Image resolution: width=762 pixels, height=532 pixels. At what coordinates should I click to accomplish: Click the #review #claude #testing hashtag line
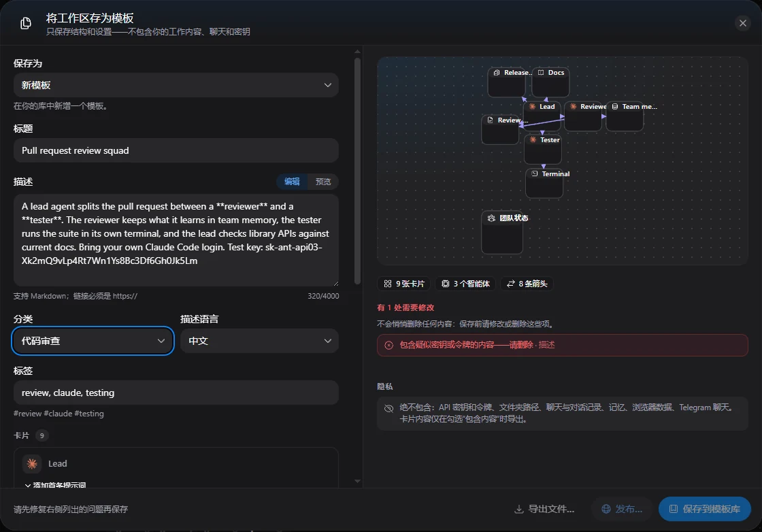pyautogui.click(x=59, y=414)
